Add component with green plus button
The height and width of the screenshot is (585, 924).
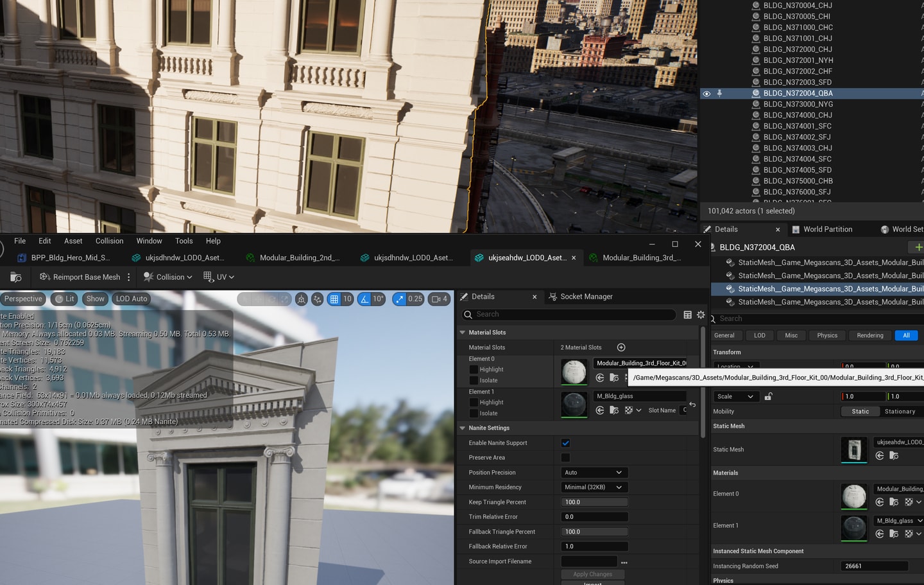pos(918,247)
